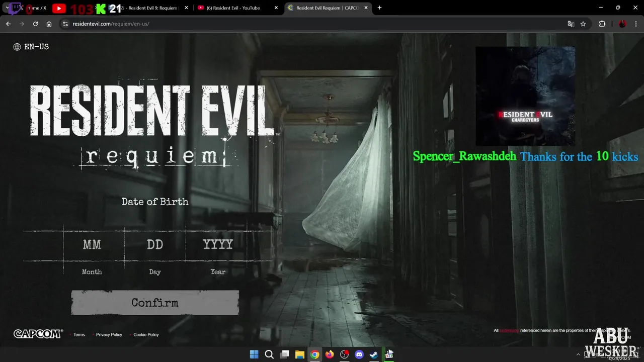Viewport: 644px width, 362px height.
Task: Click the DD day field
Action: click(x=155, y=245)
